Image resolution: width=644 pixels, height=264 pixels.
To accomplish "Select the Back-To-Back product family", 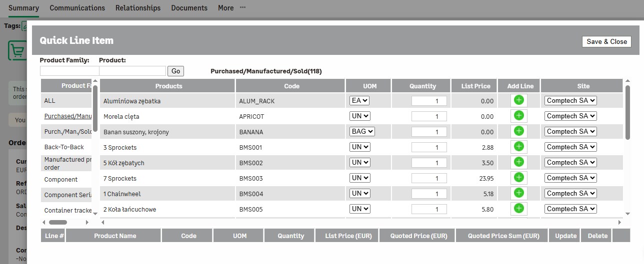I will [x=64, y=147].
